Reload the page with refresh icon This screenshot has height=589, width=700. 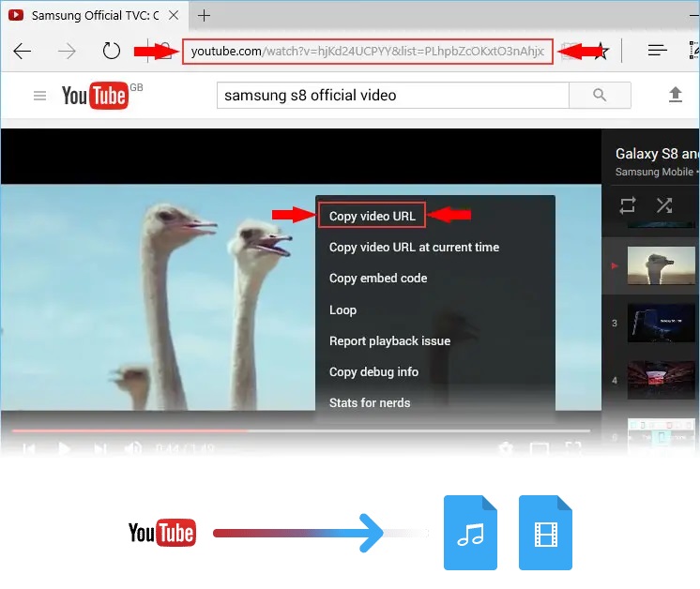click(111, 51)
